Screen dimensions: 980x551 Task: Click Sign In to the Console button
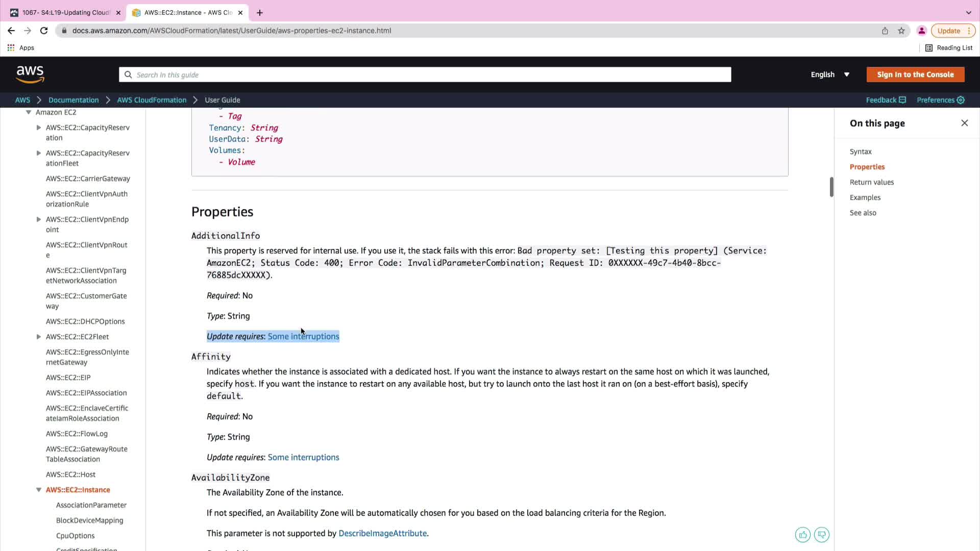pyautogui.click(x=915, y=74)
